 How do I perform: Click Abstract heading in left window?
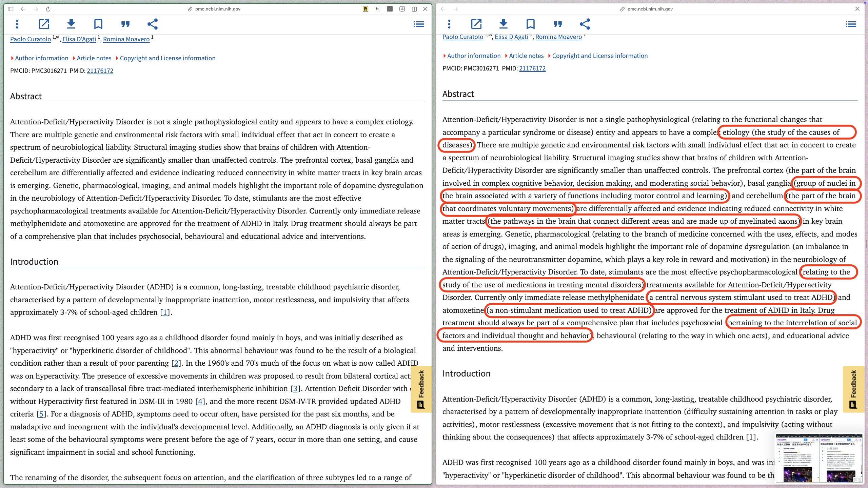coord(26,97)
